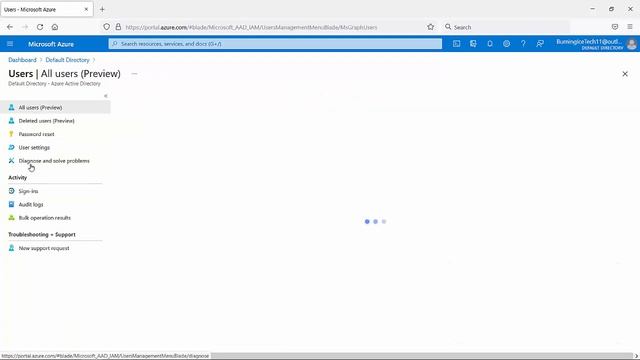Collapse the left navigation menu chevron

105,96
